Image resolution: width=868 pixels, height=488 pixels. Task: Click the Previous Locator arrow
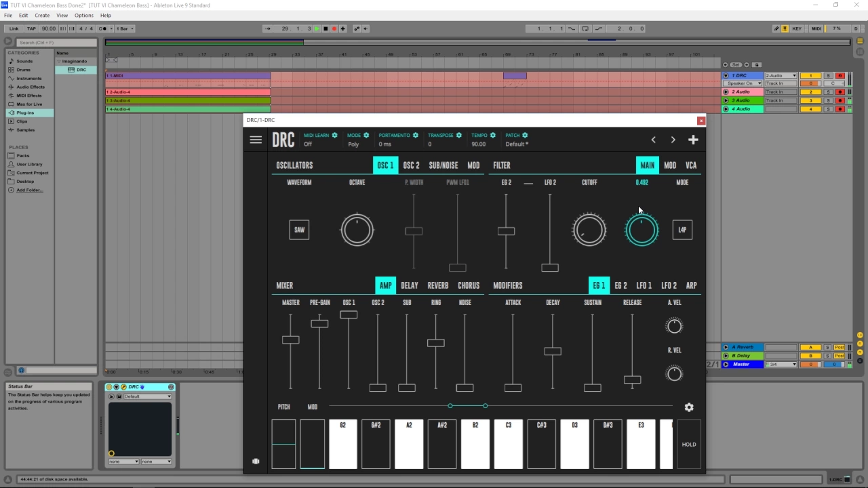point(726,64)
